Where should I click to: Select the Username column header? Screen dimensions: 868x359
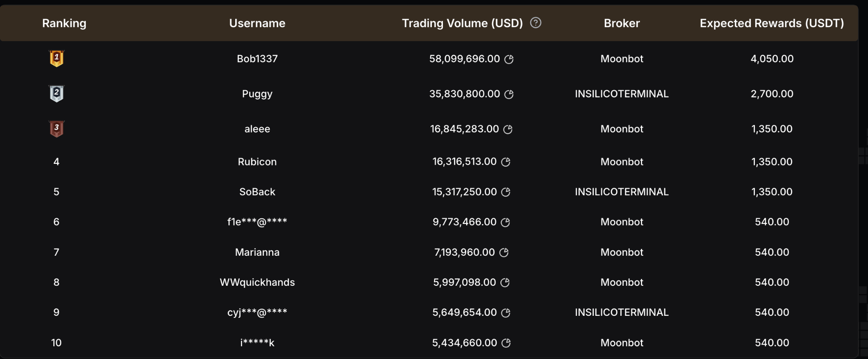point(257,23)
